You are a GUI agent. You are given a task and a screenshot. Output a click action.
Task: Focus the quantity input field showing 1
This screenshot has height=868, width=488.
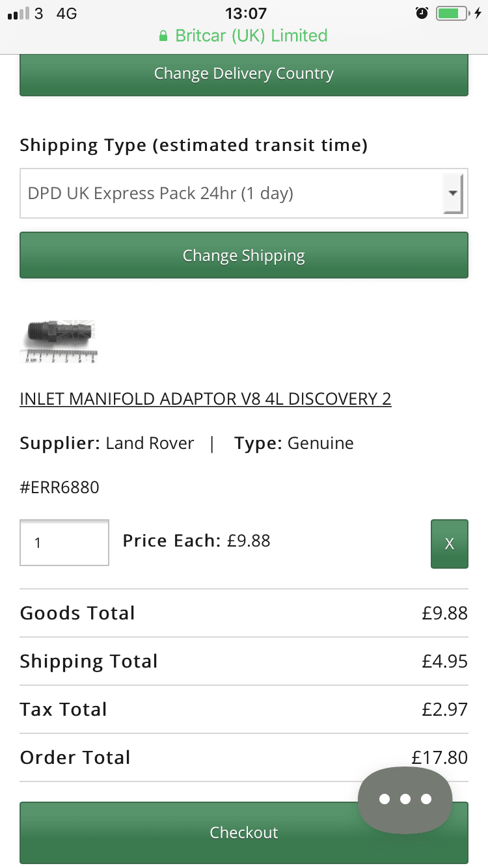point(64,543)
